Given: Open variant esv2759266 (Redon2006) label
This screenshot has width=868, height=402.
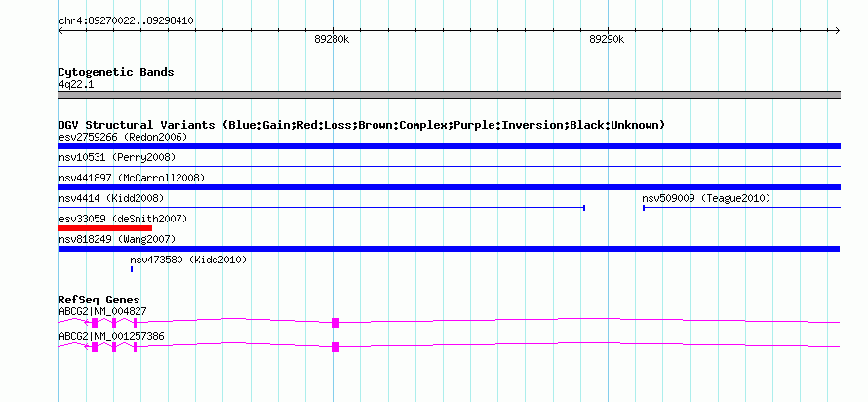Looking at the screenshot, I should [123, 137].
